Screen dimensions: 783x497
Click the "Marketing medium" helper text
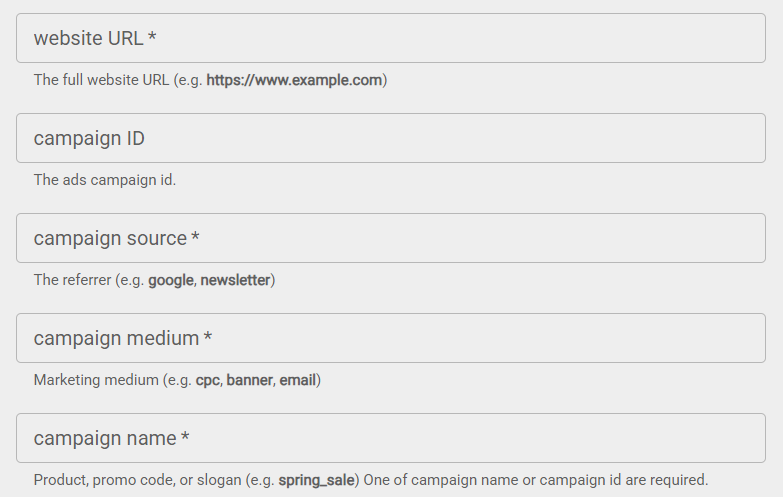pyautogui.click(x=93, y=380)
